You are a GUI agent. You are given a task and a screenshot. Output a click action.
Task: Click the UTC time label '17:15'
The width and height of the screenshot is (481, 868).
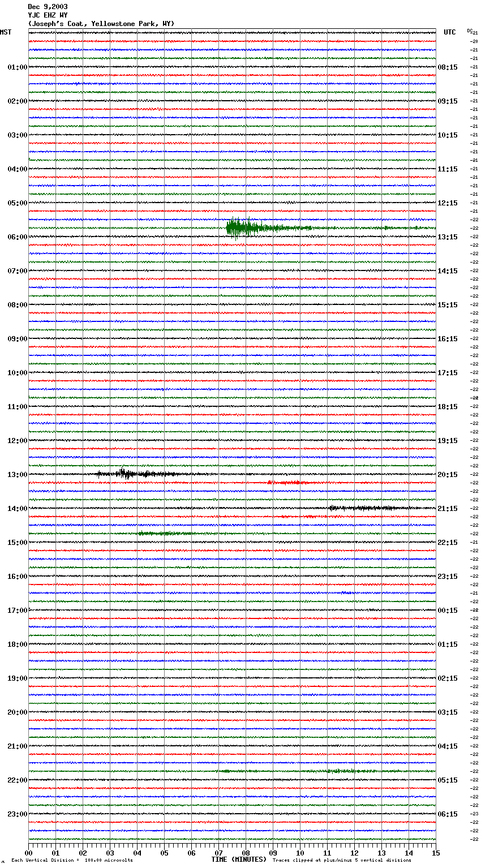(448, 373)
